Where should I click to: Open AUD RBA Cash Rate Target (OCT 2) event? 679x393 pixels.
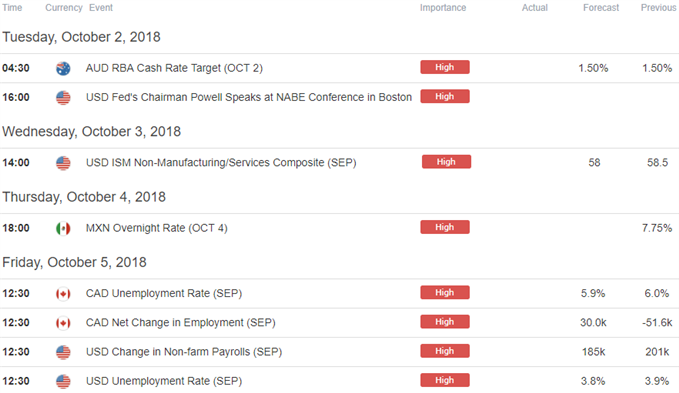click(174, 68)
